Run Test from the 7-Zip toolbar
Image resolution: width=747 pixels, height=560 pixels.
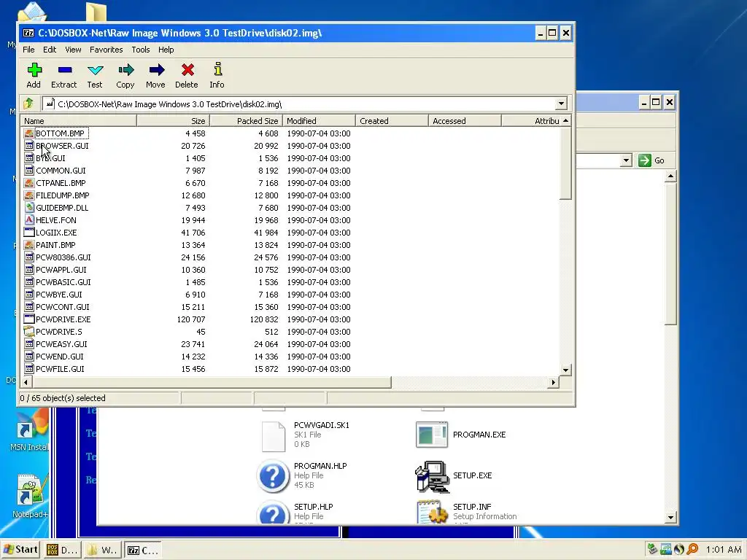(95, 71)
